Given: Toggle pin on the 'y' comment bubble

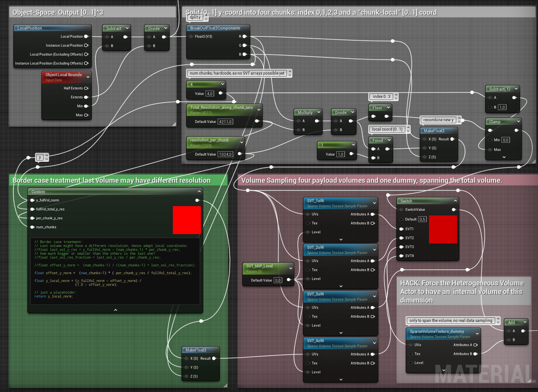Looking at the screenshot, I should (46, 156).
